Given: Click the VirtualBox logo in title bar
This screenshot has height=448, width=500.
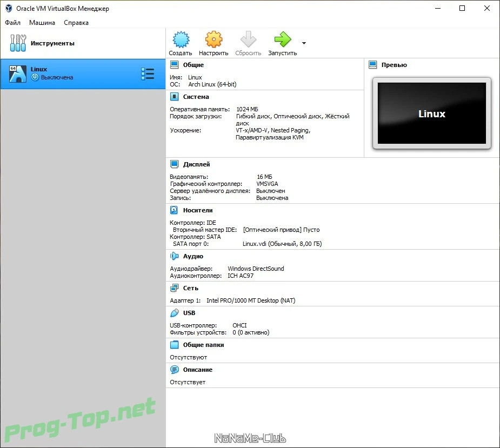Looking at the screenshot, I should tap(9, 8).
